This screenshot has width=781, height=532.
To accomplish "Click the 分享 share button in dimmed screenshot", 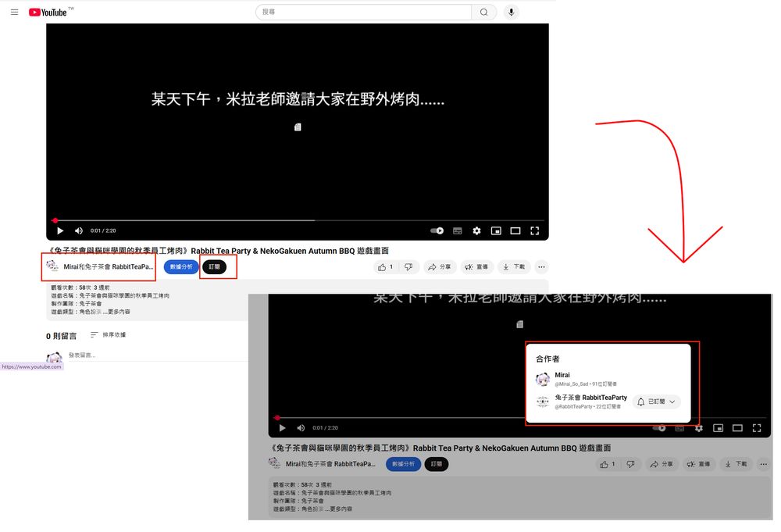I will (x=662, y=464).
